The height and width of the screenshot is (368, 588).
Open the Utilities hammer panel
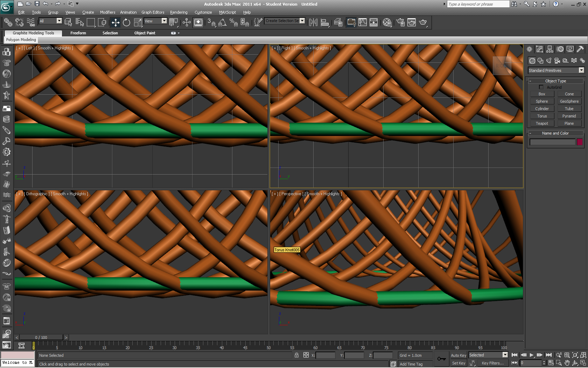click(580, 49)
